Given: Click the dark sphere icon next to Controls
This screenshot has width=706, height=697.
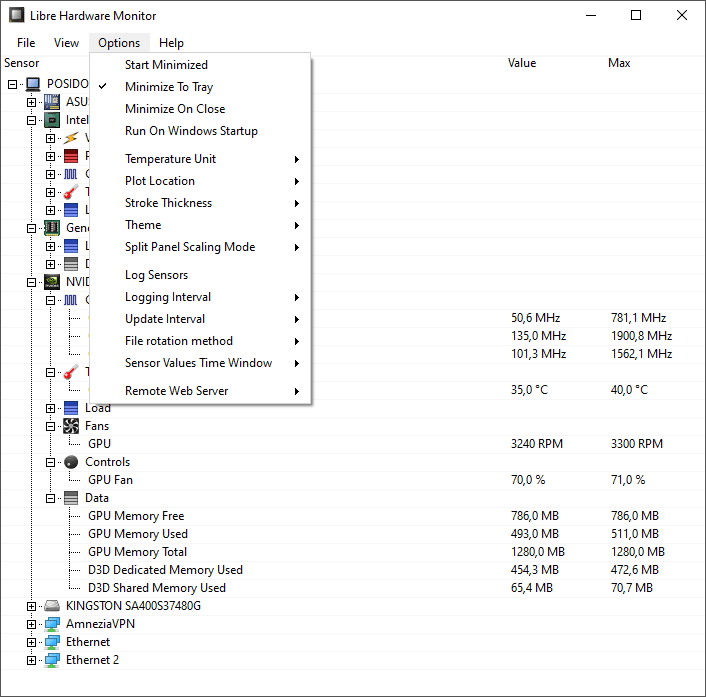Looking at the screenshot, I should 71,462.
